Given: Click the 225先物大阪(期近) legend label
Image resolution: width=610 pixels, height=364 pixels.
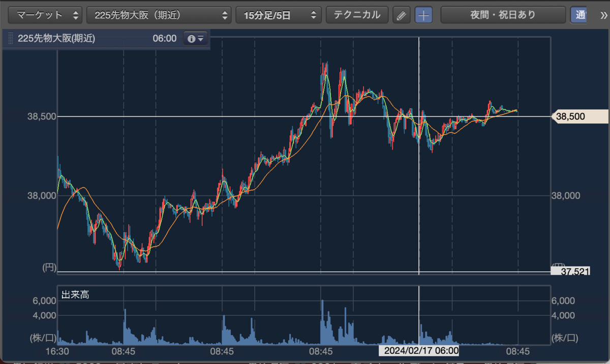Looking at the screenshot, I should (x=56, y=39).
